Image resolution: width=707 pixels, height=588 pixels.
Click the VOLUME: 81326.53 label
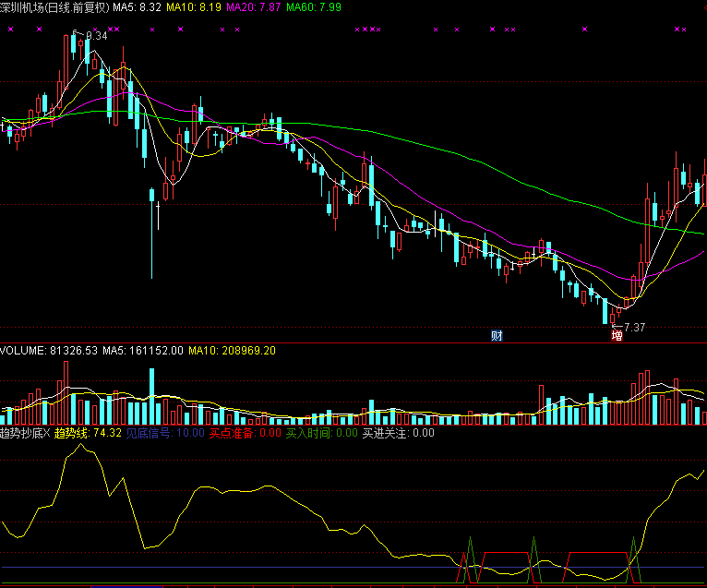[x=49, y=351]
